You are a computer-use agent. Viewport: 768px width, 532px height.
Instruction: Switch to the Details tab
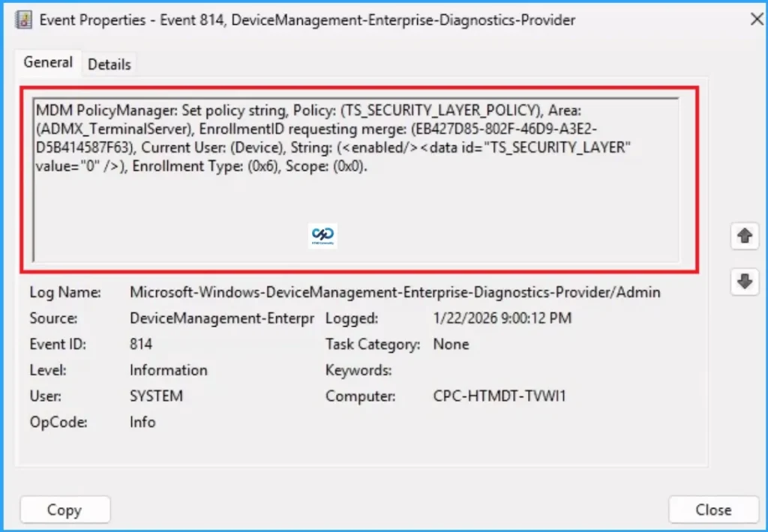click(x=109, y=64)
